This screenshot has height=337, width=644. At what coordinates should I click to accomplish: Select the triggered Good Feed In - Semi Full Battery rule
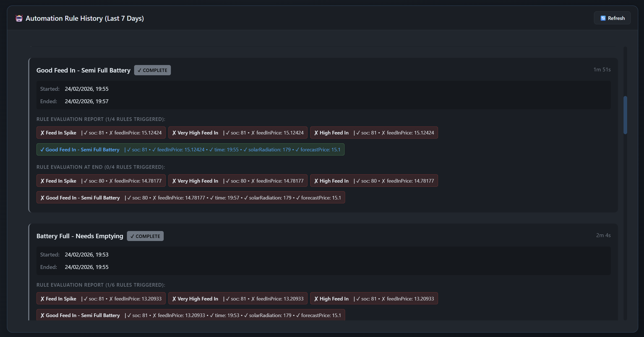tap(190, 149)
